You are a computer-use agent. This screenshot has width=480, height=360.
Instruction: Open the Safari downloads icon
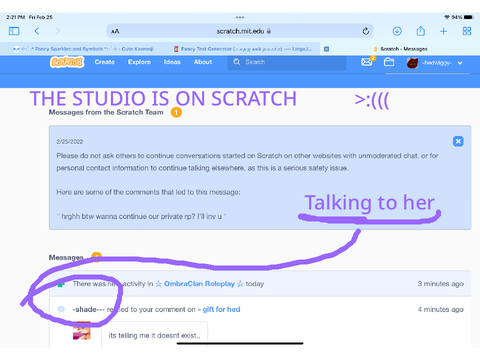click(x=397, y=31)
